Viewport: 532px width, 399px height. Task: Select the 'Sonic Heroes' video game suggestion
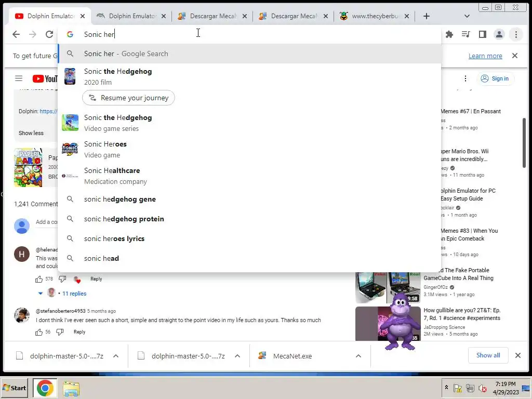[249, 149]
